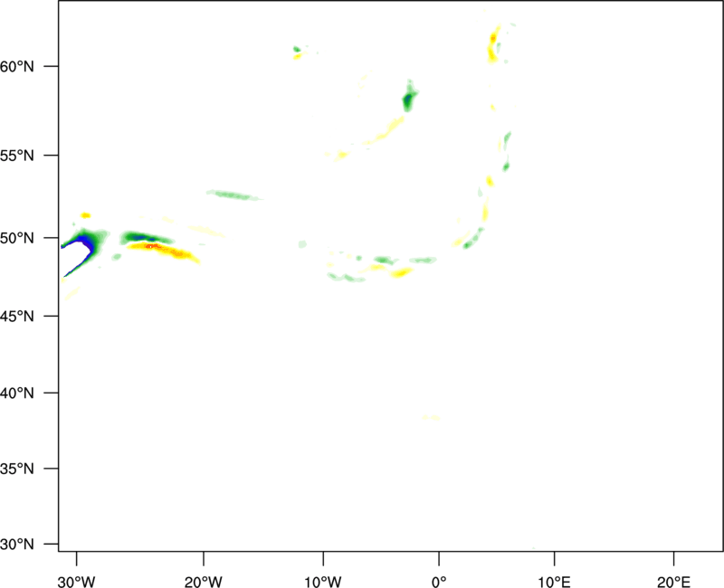Click the 50°N latitude label
Viewport: 724px width, 588px height.
17,238
